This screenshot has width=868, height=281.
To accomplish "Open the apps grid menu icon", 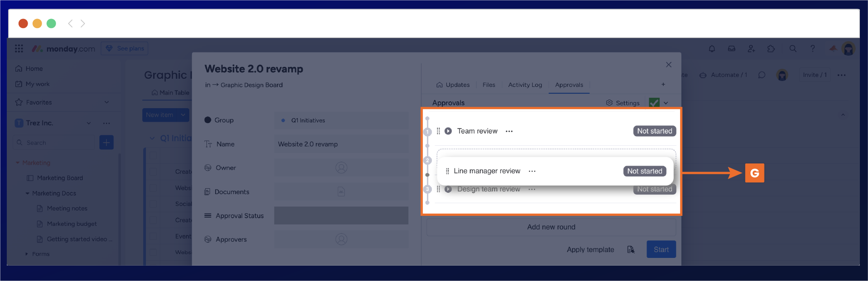I will tap(19, 49).
